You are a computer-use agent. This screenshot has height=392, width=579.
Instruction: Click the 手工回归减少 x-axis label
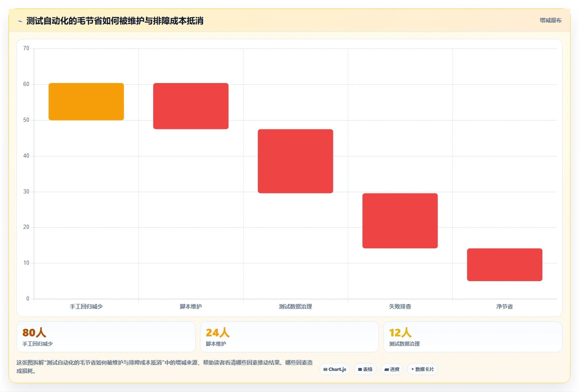[x=86, y=306]
